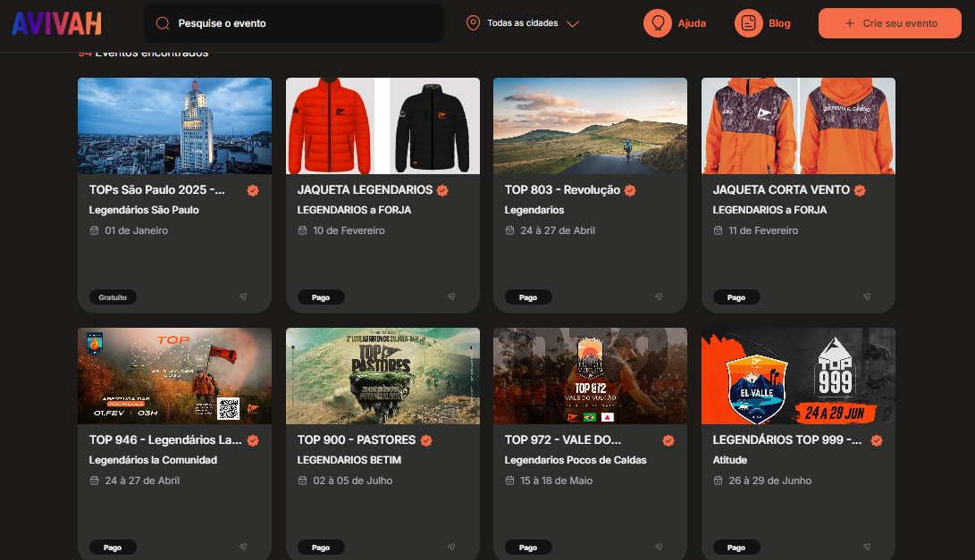The width and height of the screenshot is (975, 560).
Task: Share the TOP 803 - Revolução event
Action: [659, 297]
